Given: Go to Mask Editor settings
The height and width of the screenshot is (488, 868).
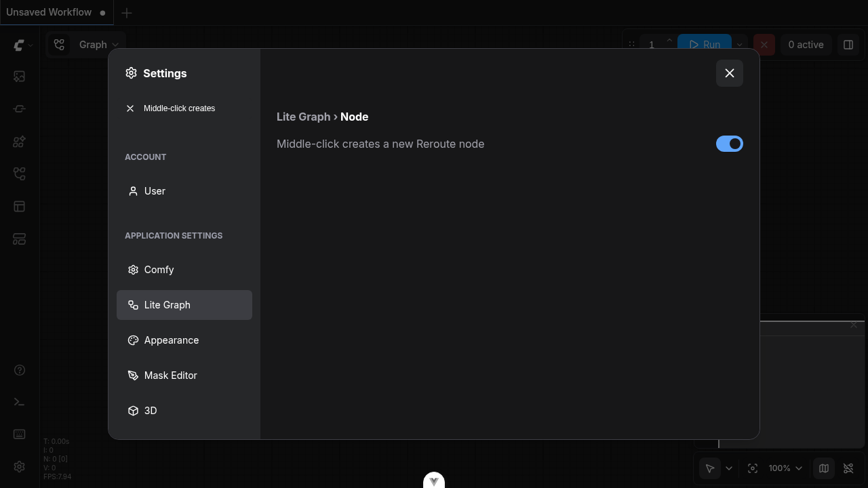Looking at the screenshot, I should click(x=170, y=375).
